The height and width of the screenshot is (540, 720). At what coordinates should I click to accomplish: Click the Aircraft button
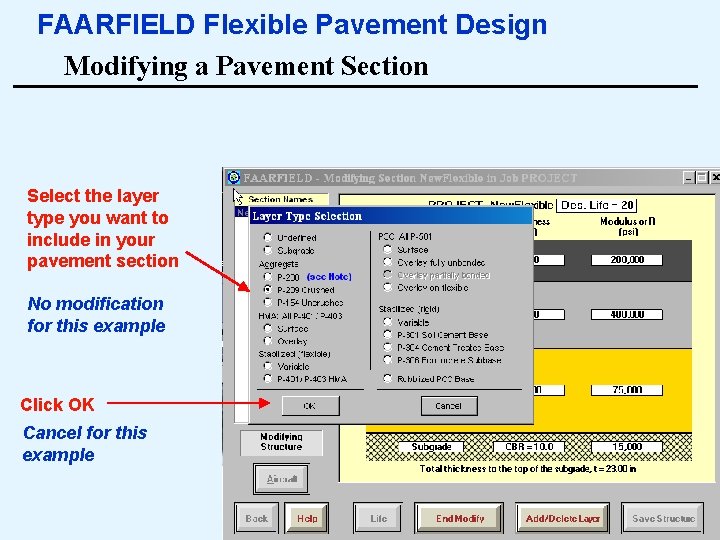point(281,479)
